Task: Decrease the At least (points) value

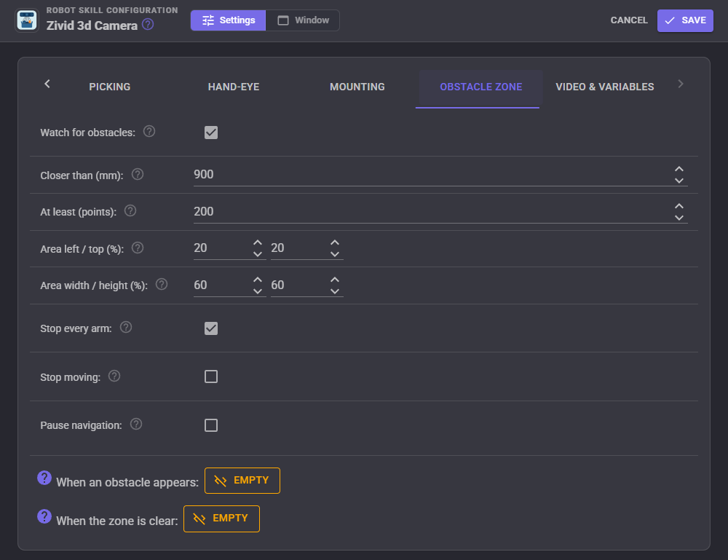Action: [679, 218]
